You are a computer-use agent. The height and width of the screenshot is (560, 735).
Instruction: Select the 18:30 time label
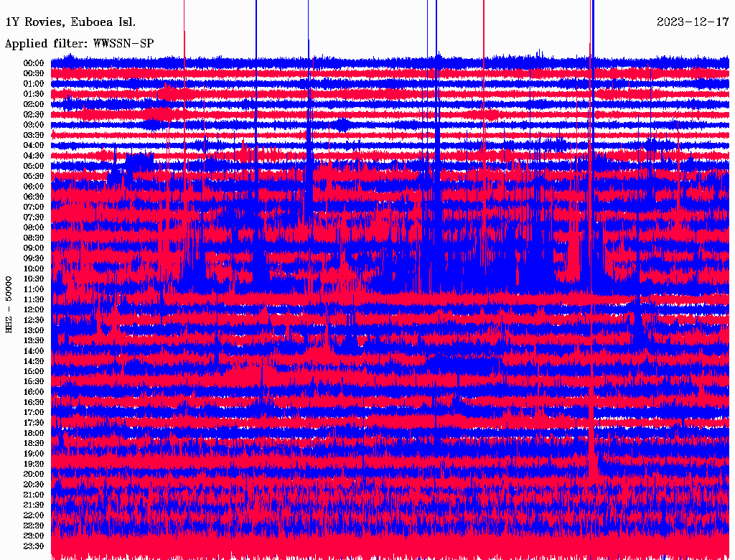pyautogui.click(x=34, y=444)
